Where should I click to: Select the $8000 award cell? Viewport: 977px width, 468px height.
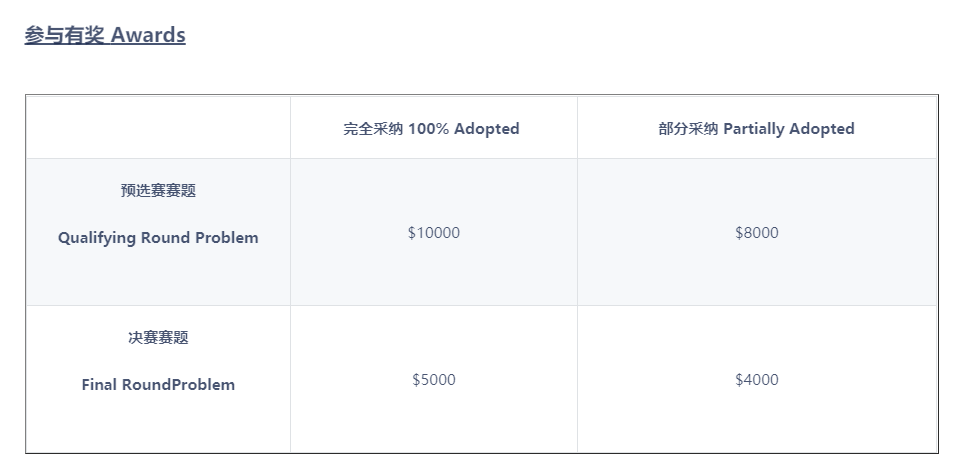(x=756, y=233)
